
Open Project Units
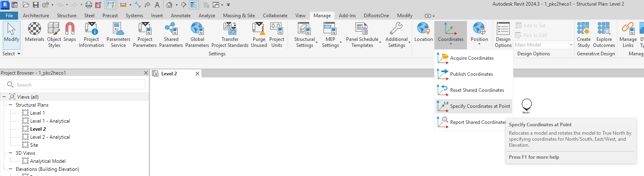277,35
